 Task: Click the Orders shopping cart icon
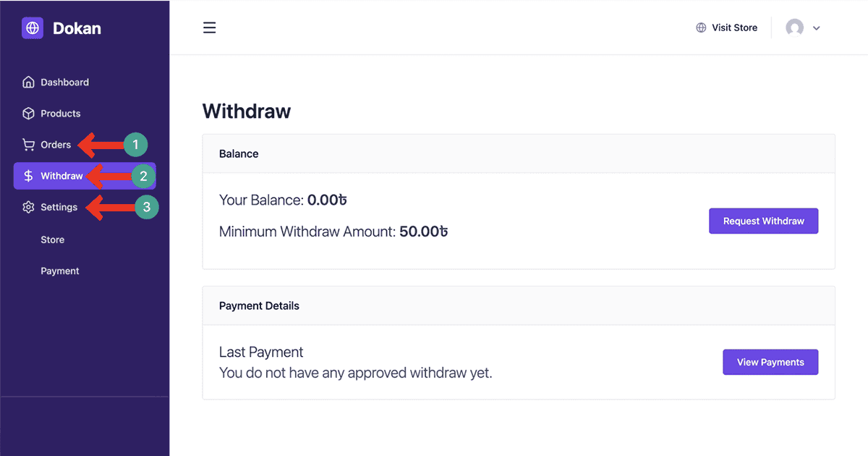pos(28,145)
